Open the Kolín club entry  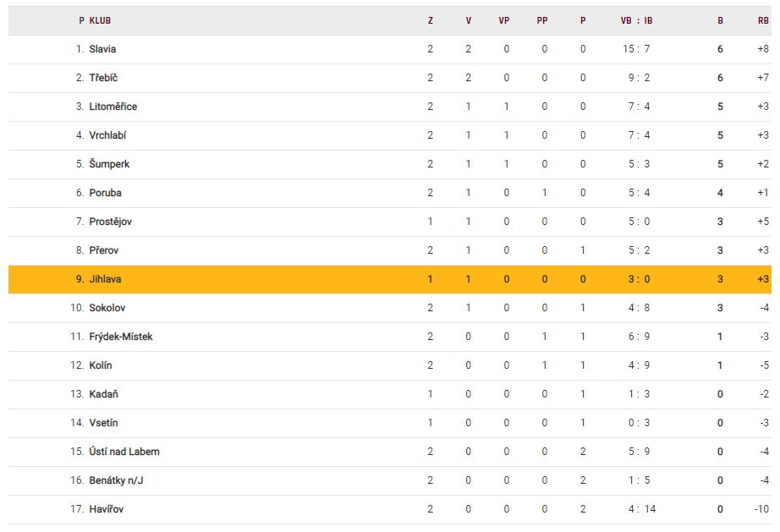point(101,365)
